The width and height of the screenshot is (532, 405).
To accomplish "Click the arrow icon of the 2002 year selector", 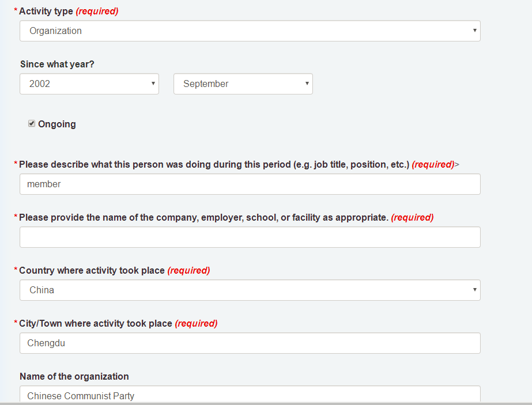I will 153,84.
